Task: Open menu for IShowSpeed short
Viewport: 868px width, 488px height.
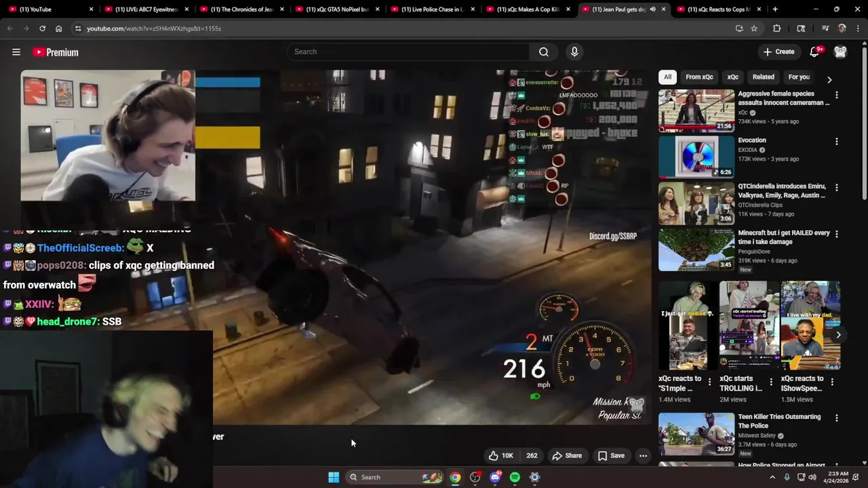Action: (832, 382)
